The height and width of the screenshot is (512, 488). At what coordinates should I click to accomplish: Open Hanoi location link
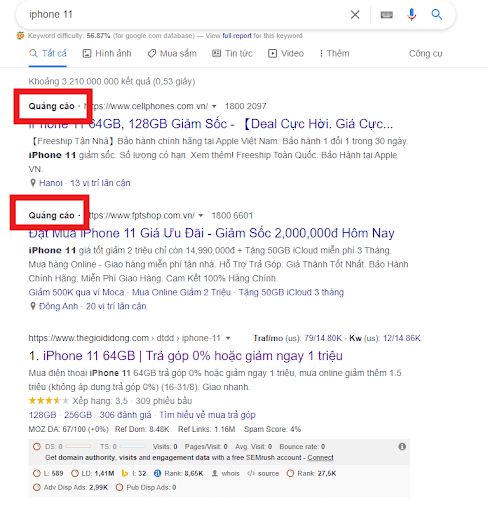(x=51, y=183)
